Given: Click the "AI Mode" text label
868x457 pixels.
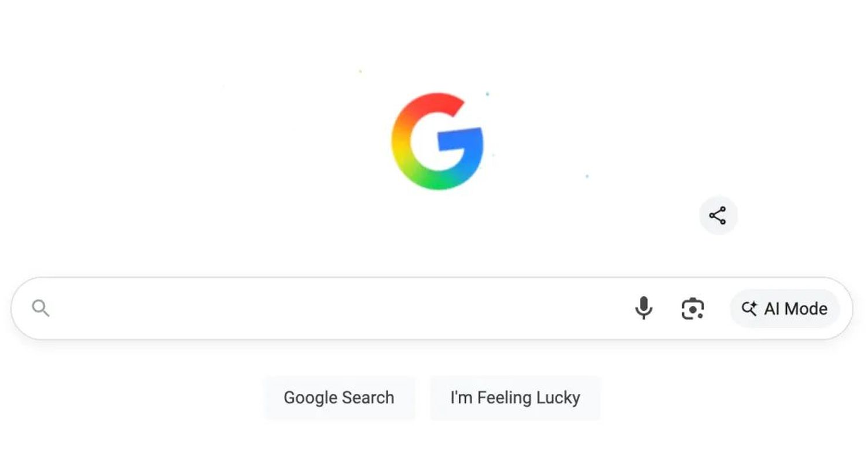Looking at the screenshot, I should (796, 309).
